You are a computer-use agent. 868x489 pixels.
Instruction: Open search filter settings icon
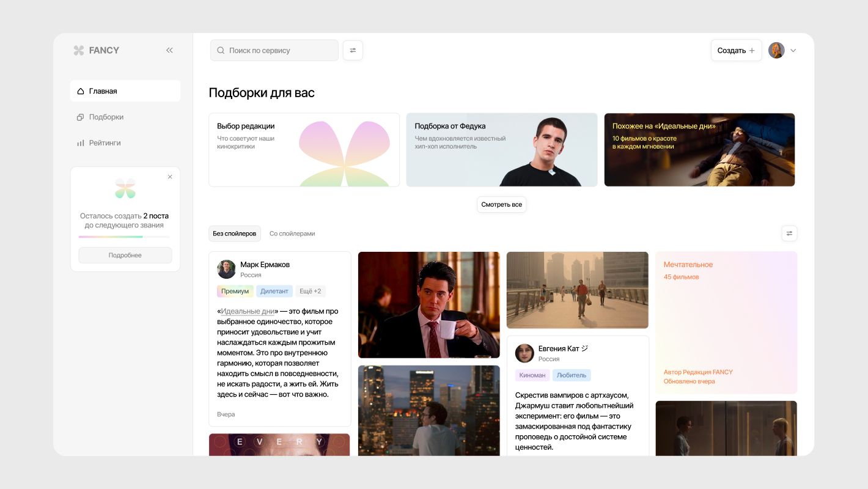[353, 51]
